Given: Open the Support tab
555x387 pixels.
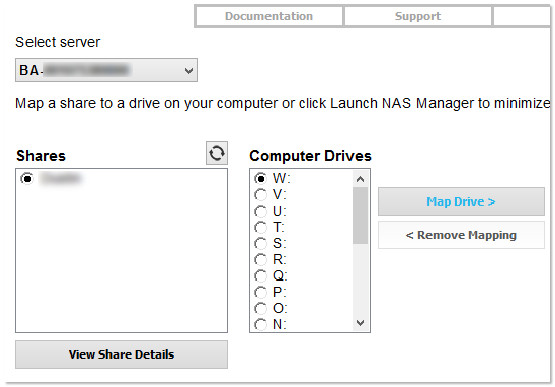Looking at the screenshot, I should pyautogui.click(x=418, y=16).
